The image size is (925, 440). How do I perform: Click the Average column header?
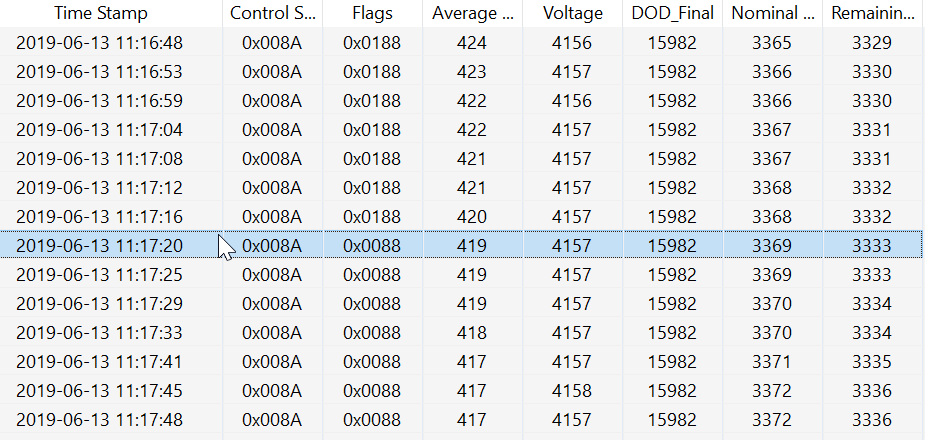pos(473,13)
